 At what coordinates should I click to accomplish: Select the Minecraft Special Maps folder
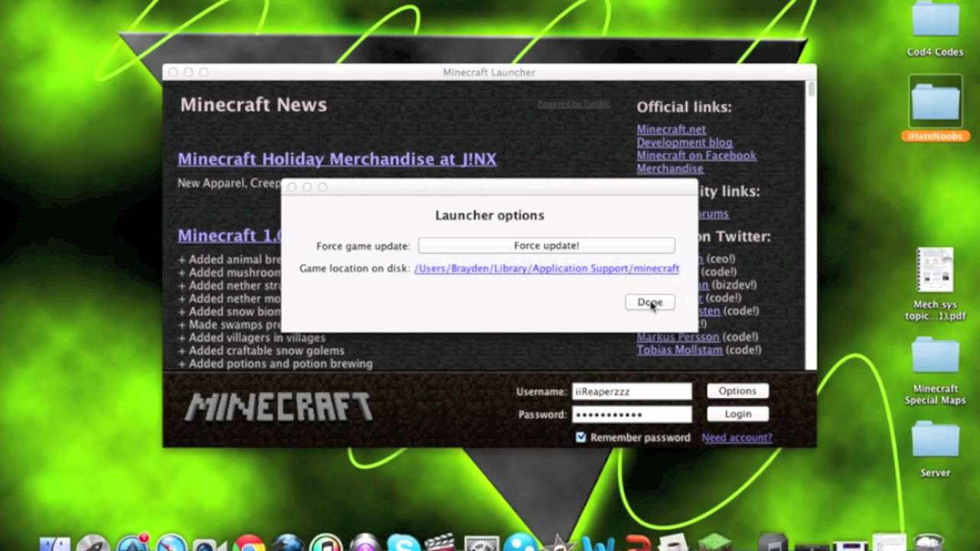coord(935,371)
